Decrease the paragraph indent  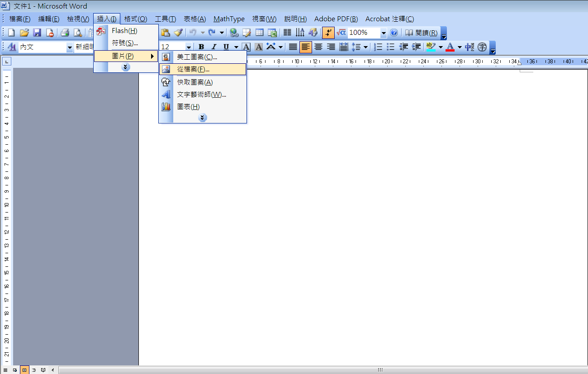404,47
